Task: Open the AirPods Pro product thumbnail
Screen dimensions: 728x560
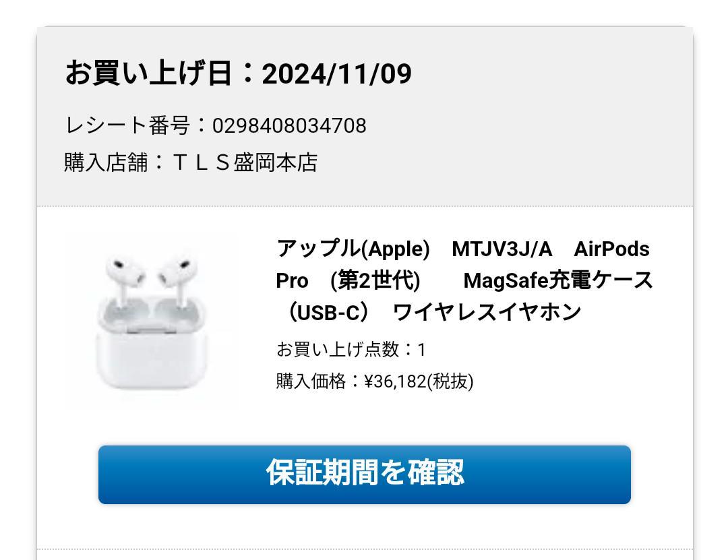Action: pos(152,321)
